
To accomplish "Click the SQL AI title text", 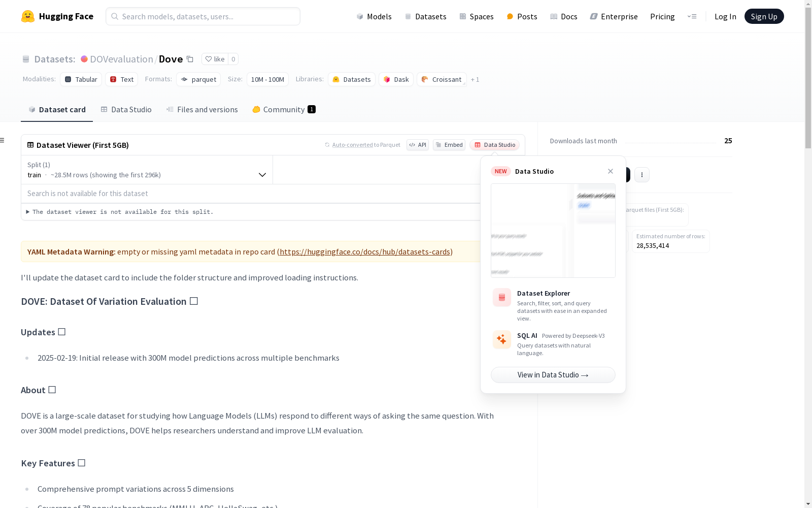I will point(527,335).
